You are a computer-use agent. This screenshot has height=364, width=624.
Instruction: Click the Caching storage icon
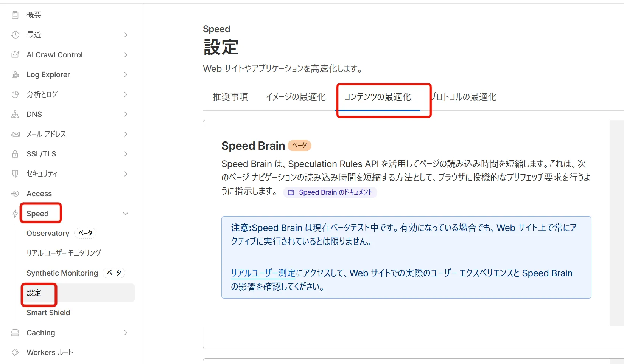pyautogui.click(x=15, y=333)
